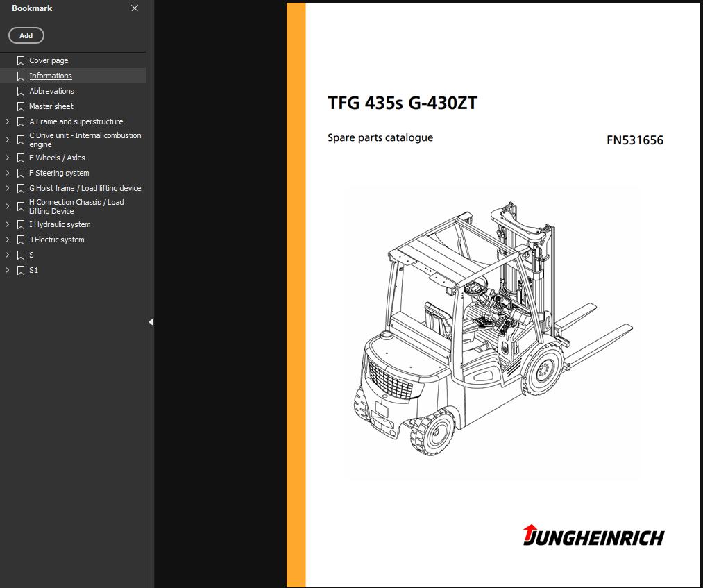Click the G Hoist frame bookmark icon
This screenshot has width=703, height=588.
pyautogui.click(x=21, y=188)
